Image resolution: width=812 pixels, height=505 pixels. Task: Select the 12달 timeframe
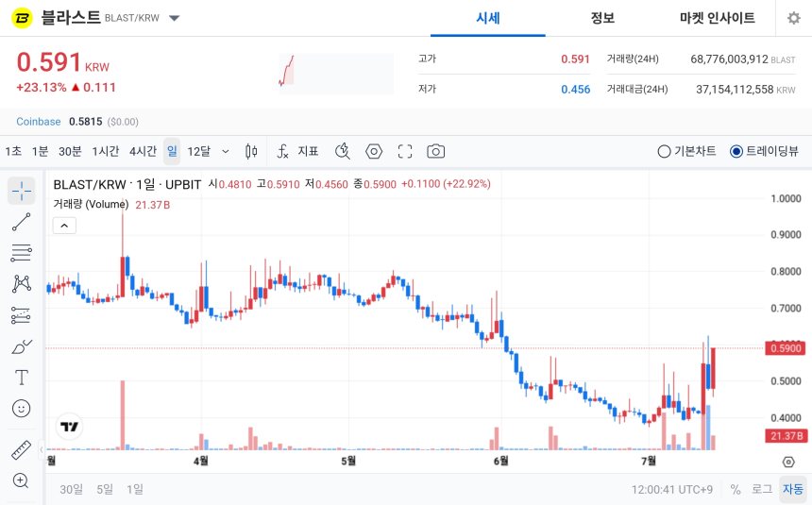(x=199, y=151)
